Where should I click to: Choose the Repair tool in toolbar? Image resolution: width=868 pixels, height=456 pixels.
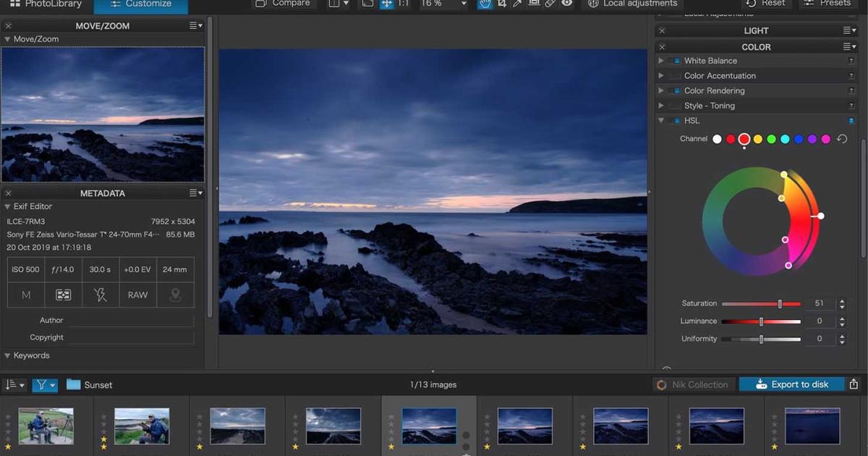coord(550,4)
